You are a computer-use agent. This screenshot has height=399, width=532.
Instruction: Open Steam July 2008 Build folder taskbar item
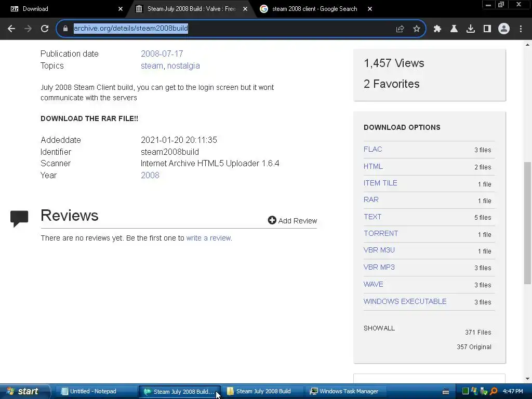coord(263,391)
